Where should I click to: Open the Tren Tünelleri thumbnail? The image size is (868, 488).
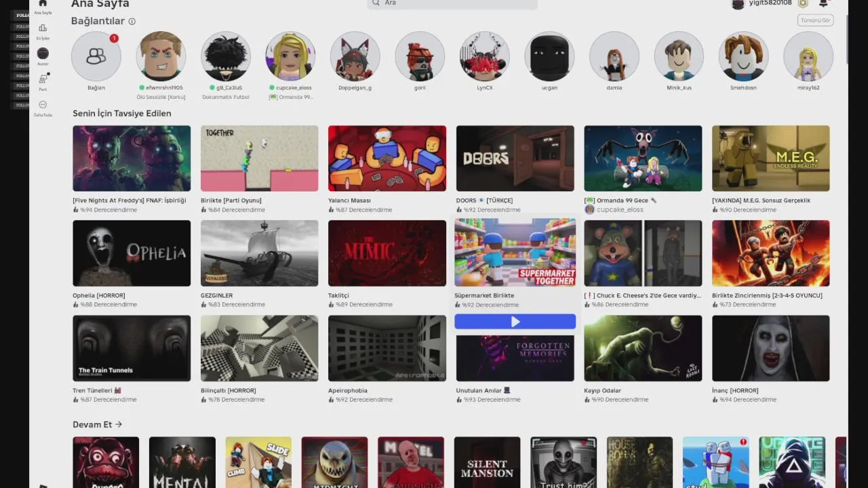tap(132, 348)
